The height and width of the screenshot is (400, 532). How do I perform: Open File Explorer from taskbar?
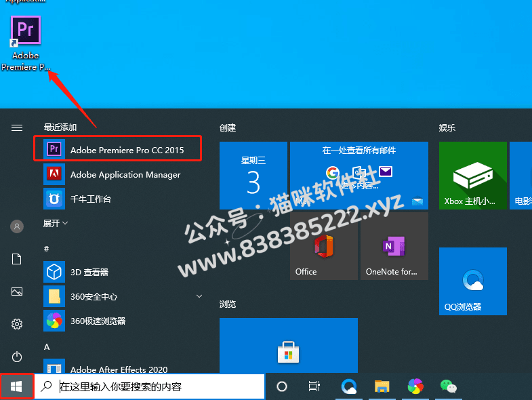382,386
